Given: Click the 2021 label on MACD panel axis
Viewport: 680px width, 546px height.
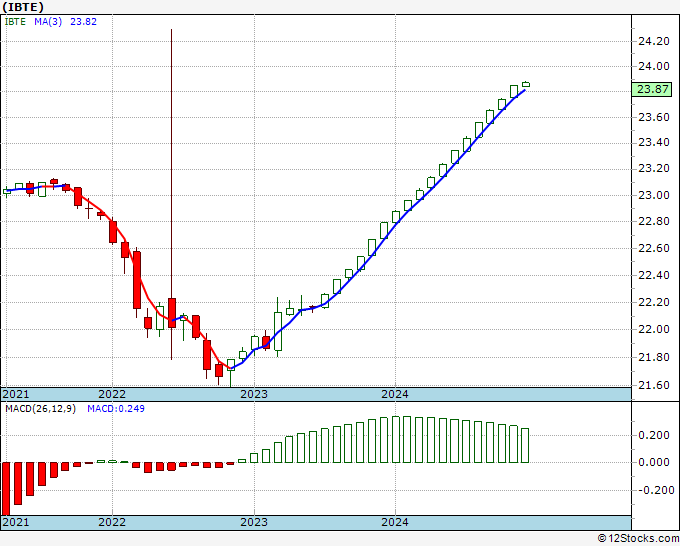Looking at the screenshot, I should 16,522.
